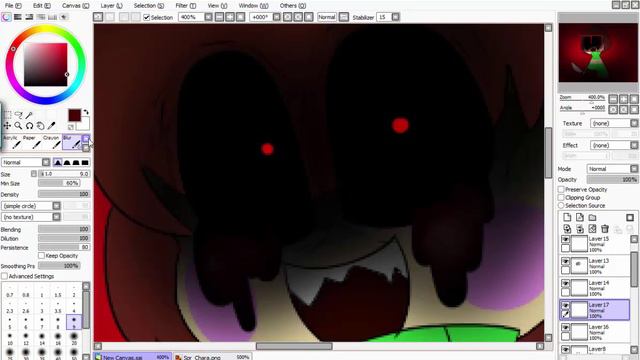Select the eyedropper color picker tool

(x=51, y=126)
